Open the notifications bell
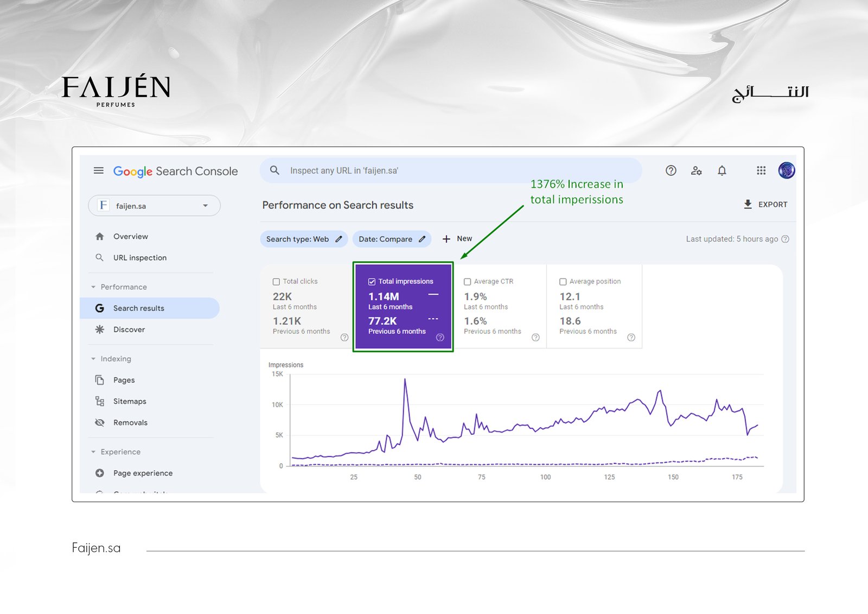 point(722,170)
